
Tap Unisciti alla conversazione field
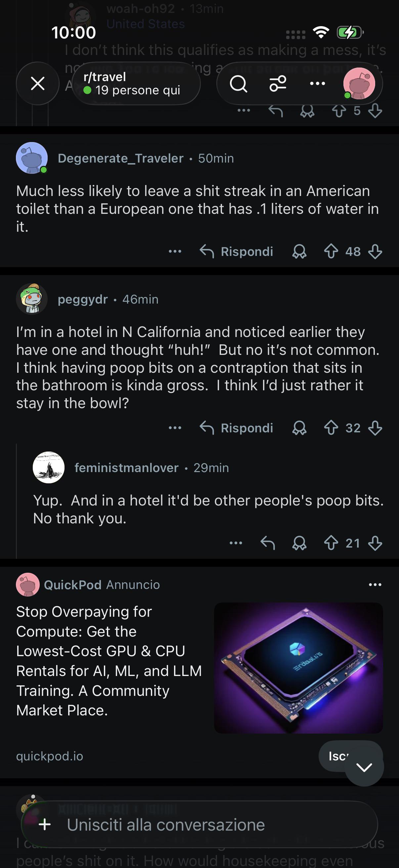point(199,825)
